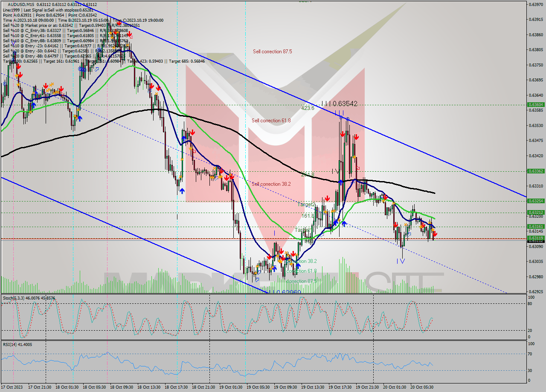The image size is (546, 392).
Task: Click the '19 Oct 05:30' time label
Action: tap(257, 387)
